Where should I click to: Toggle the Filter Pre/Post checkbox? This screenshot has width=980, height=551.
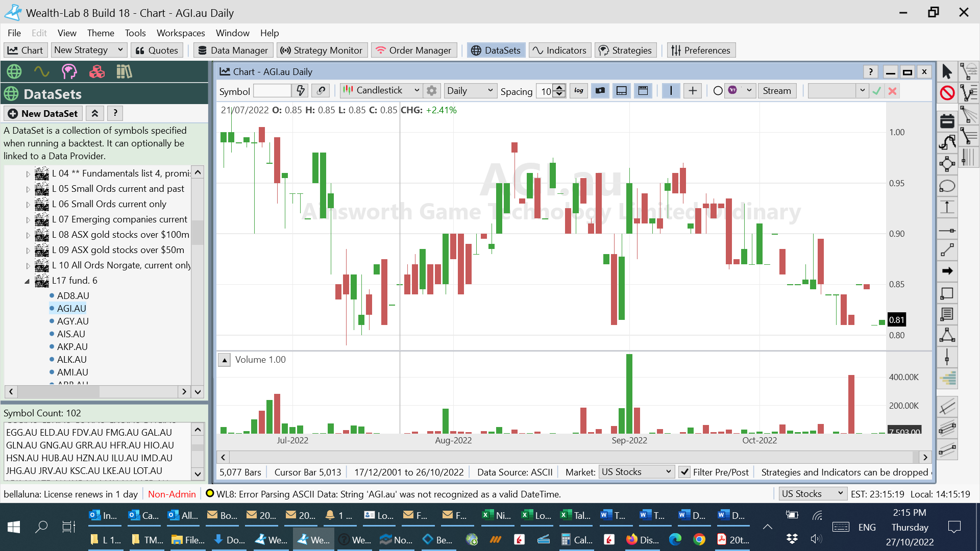685,472
